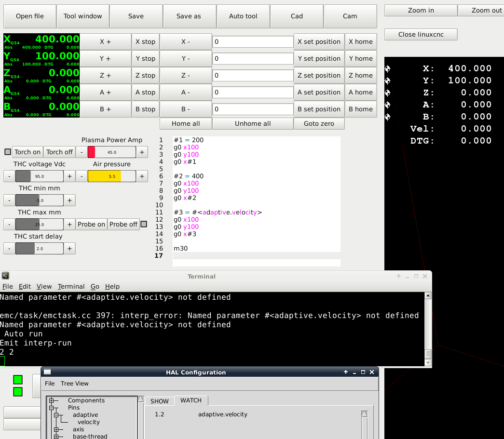Viewport: 504px width, 439px height.
Task: Expand the Components tree node
Action: [52, 400]
